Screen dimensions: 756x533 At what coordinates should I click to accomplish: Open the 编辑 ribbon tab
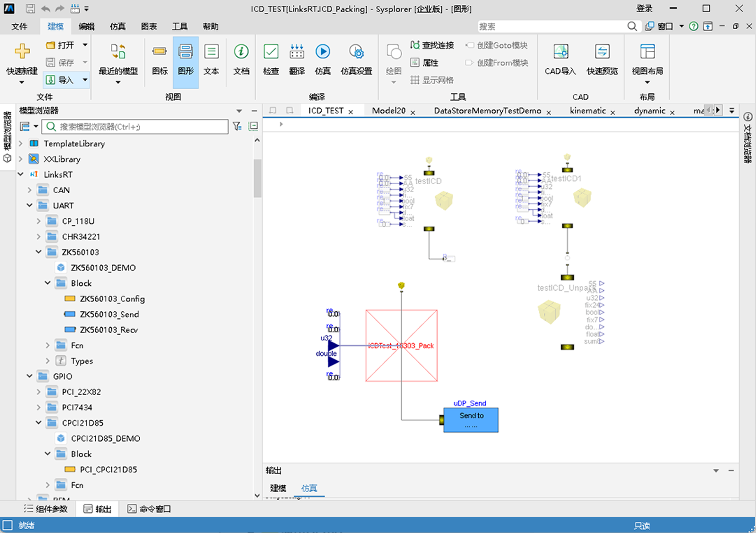pyautogui.click(x=86, y=27)
